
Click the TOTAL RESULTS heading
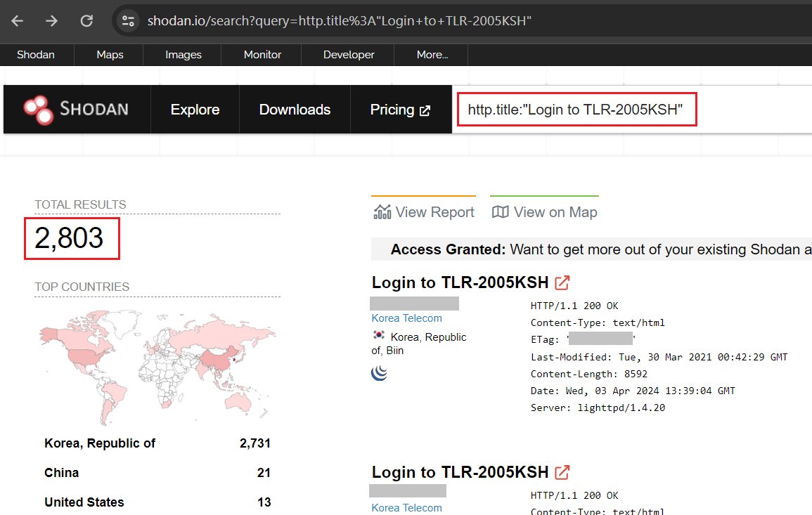(80, 204)
